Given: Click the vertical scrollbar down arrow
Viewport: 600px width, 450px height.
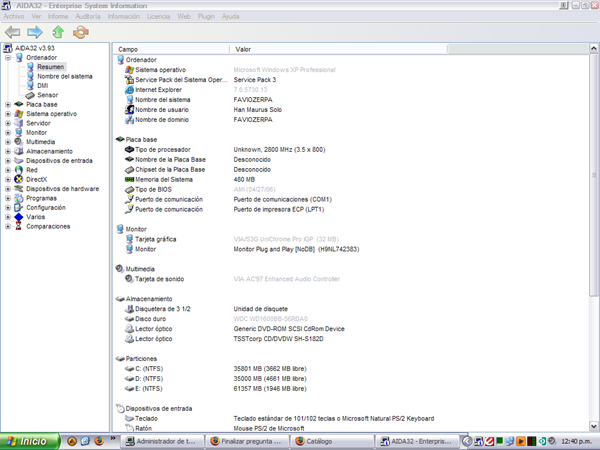Looking at the screenshot, I should coord(593,426).
